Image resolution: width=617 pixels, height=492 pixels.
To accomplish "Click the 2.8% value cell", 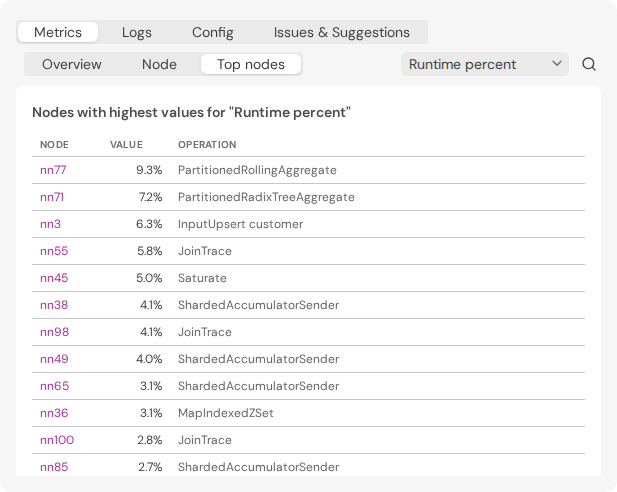I will click(x=150, y=440).
